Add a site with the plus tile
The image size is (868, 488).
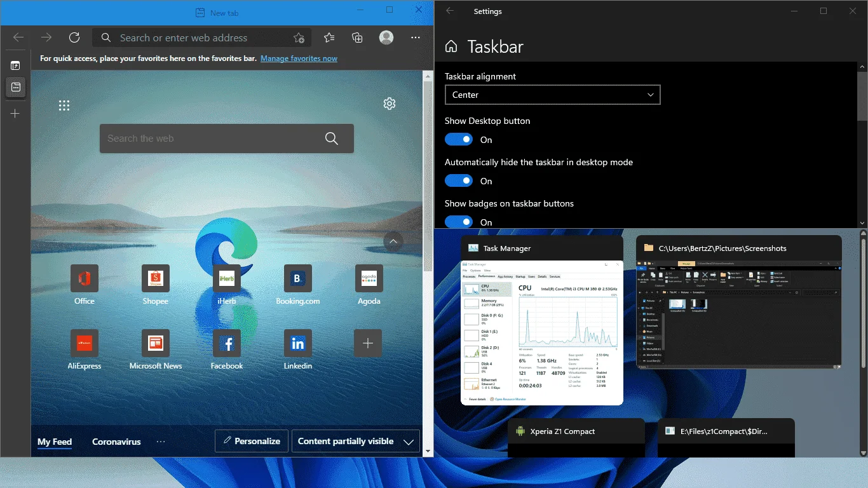tap(368, 343)
